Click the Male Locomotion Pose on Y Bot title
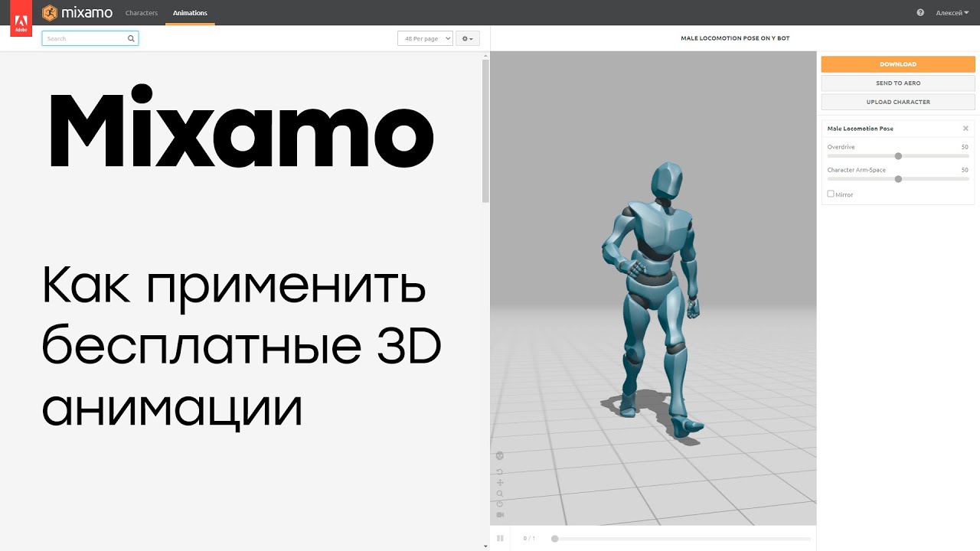This screenshot has width=980, height=551. click(735, 38)
